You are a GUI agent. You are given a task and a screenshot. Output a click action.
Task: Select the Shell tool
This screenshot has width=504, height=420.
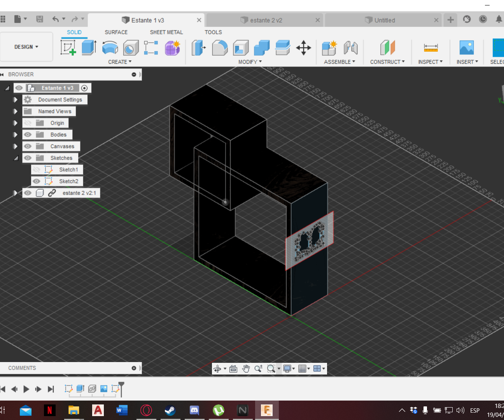click(241, 48)
